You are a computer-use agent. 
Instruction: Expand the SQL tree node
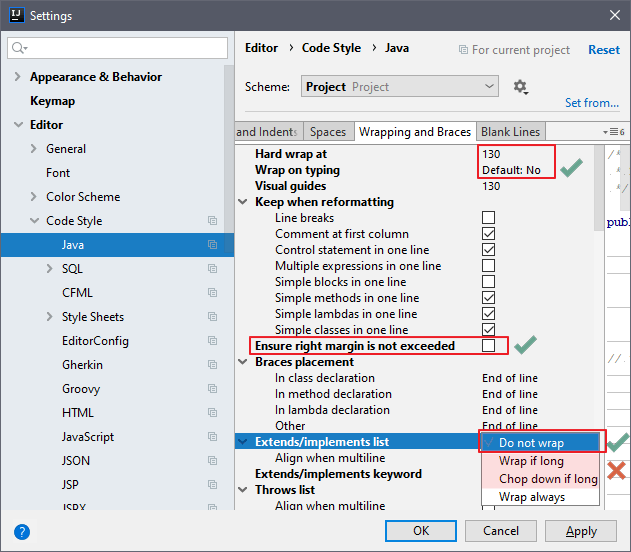pyautogui.click(x=49, y=268)
